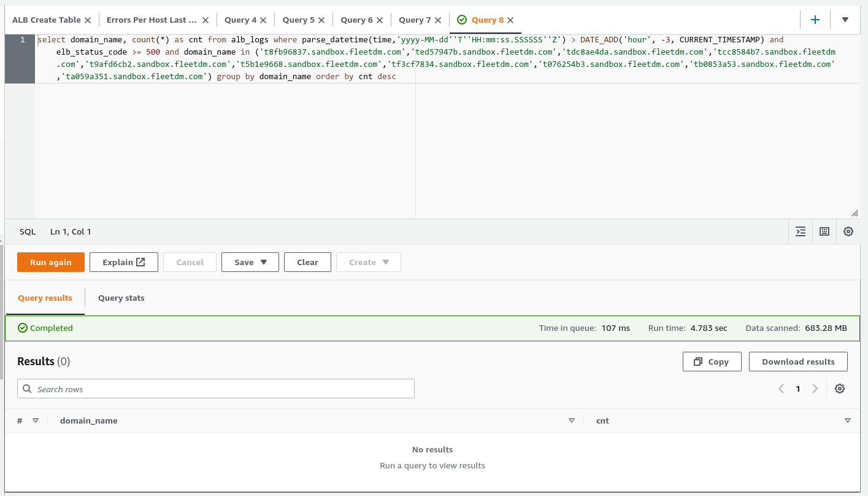Click the Ln 1, Col 1 indicator
Image resolution: width=868 pixels, height=496 pixels.
pos(71,231)
